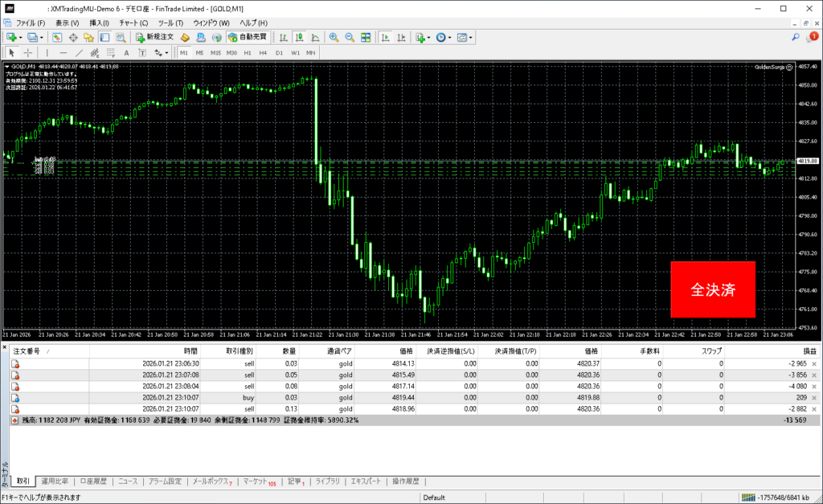This screenshot has width=823, height=504.
Task: Close the first sell order at 4814.13
Action: pos(814,364)
